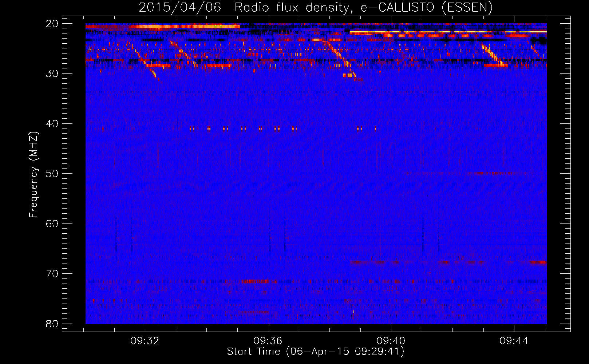
Task: Click the frequency tick label '60'
Action: click(52, 223)
